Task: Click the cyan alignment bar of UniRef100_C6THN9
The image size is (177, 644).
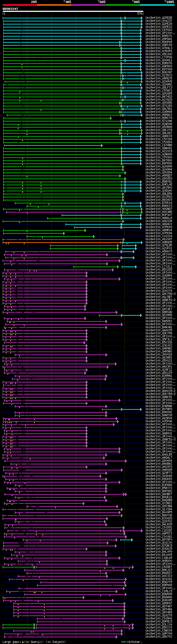Action: pos(53,145)
